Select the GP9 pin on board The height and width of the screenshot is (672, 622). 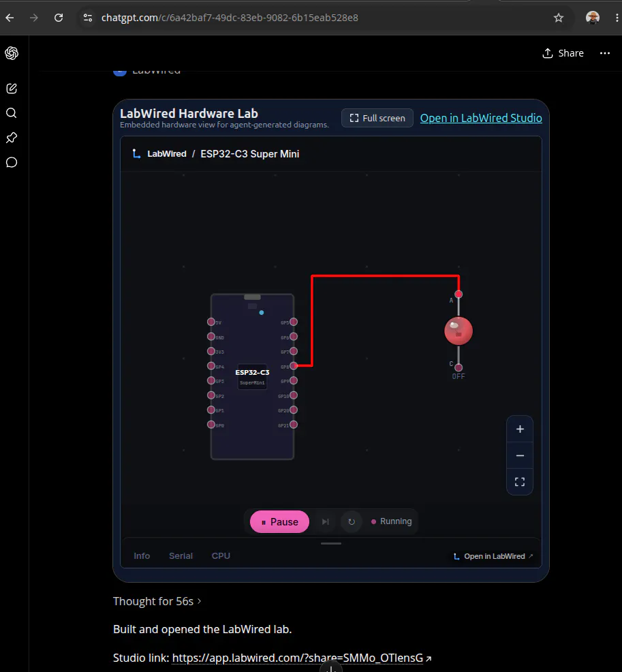pyautogui.click(x=294, y=380)
